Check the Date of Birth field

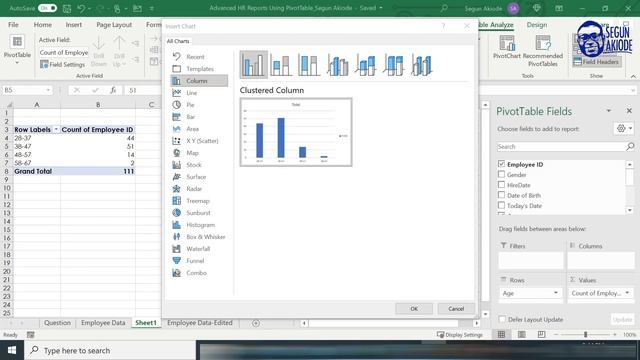(x=501, y=195)
